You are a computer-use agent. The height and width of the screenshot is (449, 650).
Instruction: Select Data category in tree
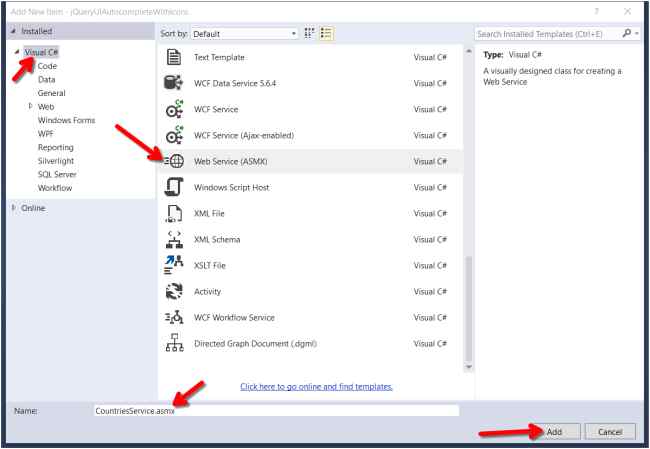[x=46, y=79]
